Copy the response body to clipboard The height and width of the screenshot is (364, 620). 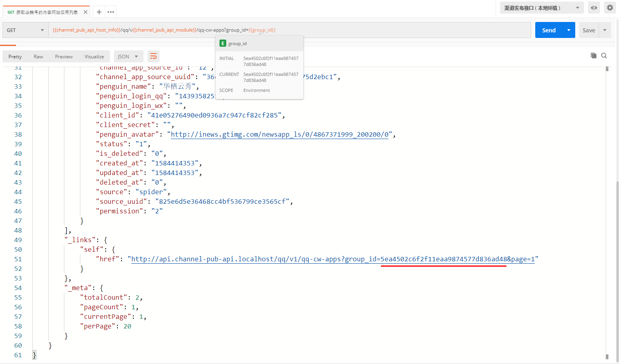click(594, 56)
